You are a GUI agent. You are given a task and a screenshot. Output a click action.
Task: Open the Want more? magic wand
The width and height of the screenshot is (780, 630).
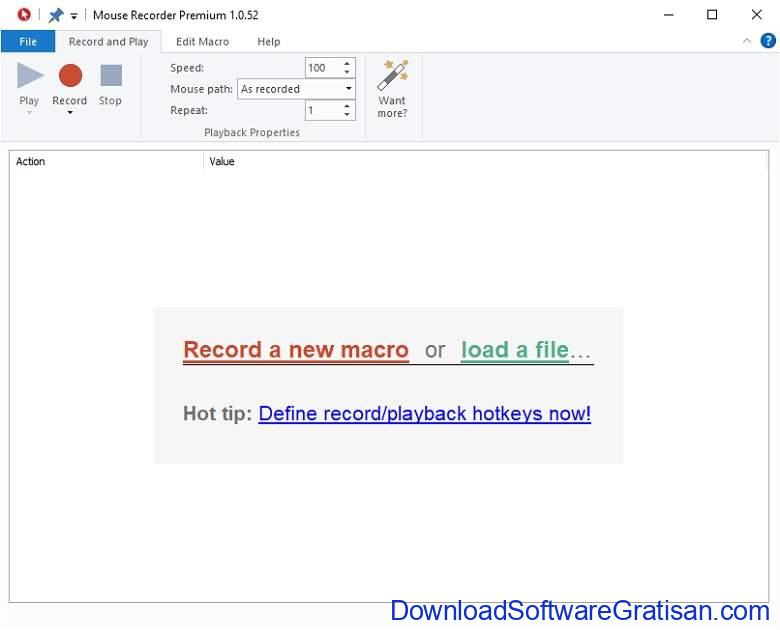[x=392, y=89]
